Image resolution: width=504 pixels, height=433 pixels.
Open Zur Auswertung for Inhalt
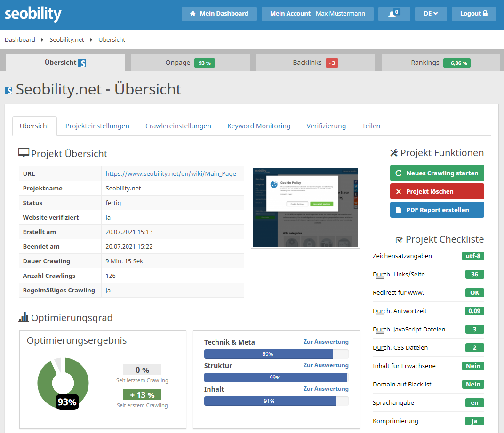[326, 389]
